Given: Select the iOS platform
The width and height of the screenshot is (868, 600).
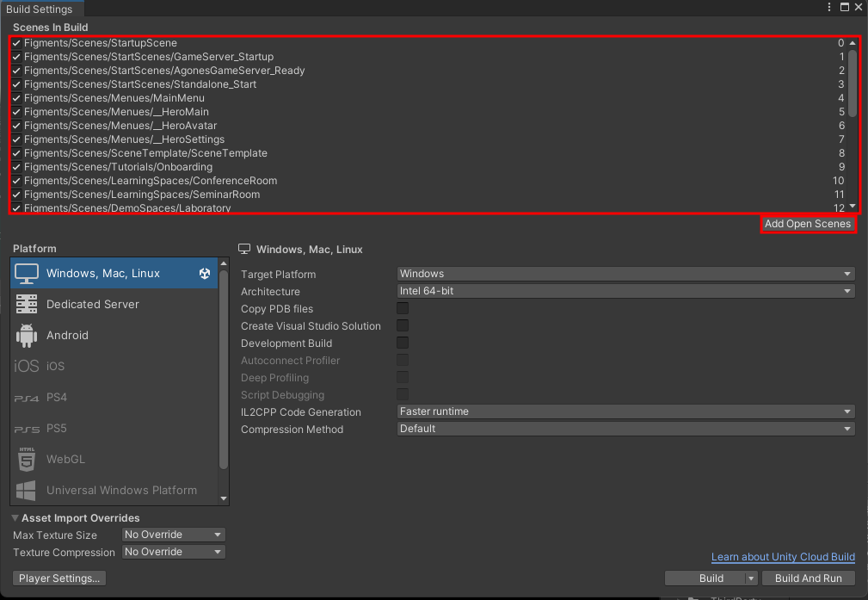Looking at the screenshot, I should click(114, 366).
